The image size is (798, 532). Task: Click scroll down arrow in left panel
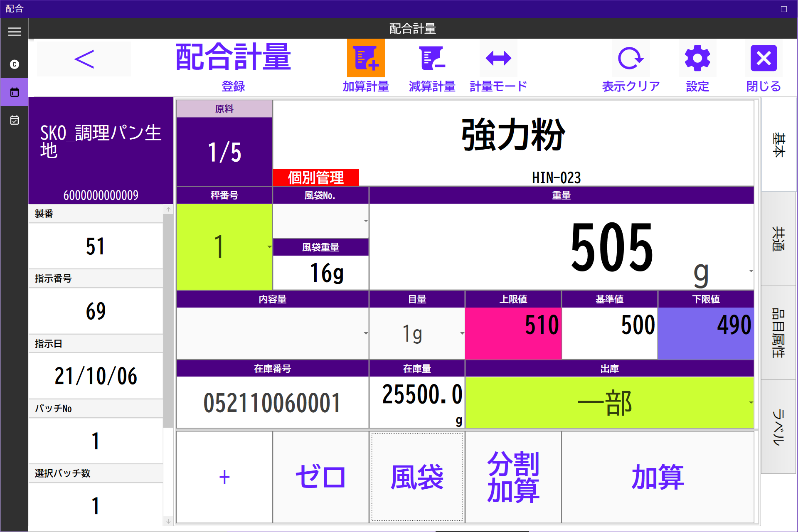[x=168, y=521]
